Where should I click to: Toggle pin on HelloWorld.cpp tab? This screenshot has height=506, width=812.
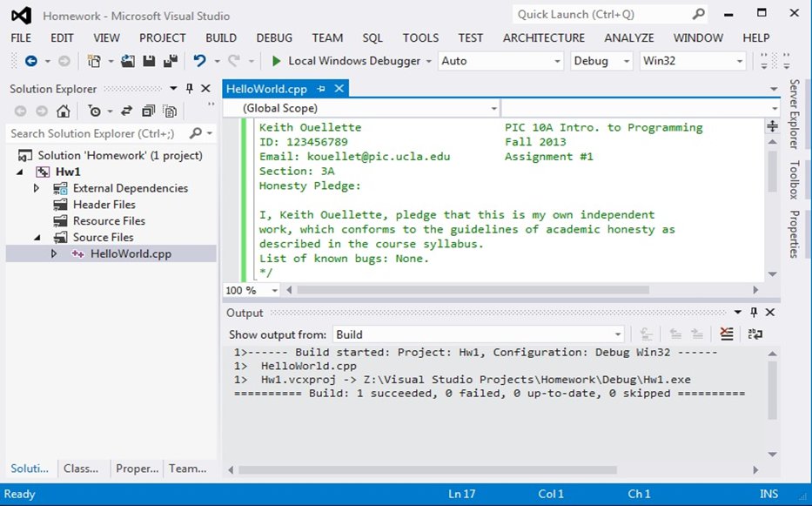tap(321, 89)
